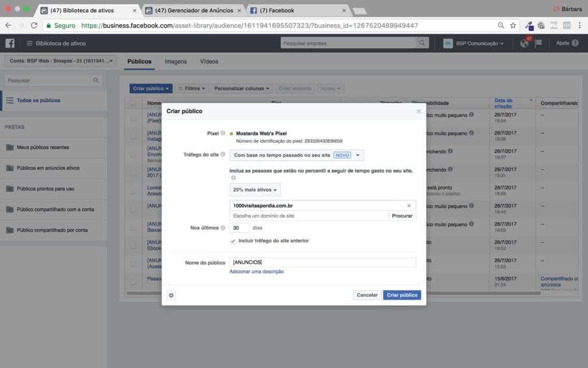Open the notifications globe icon
The image size is (588, 368).
pyautogui.click(x=524, y=44)
